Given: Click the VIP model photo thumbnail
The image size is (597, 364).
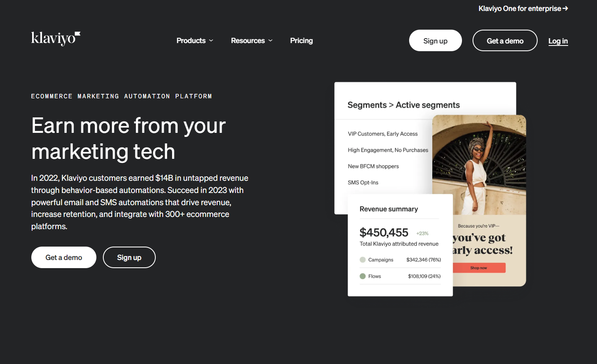Looking at the screenshot, I should click(x=479, y=165).
